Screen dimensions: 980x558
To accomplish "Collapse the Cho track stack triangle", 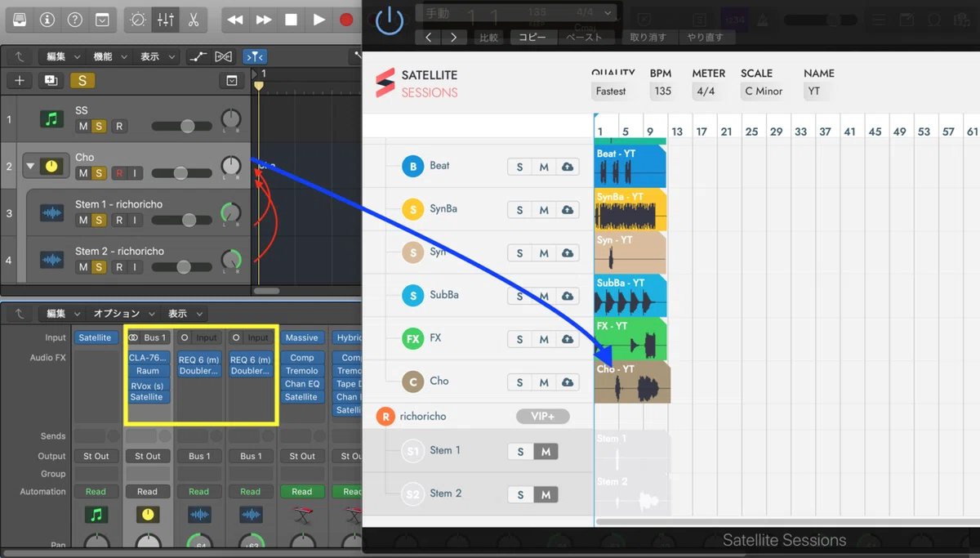I will [30, 166].
